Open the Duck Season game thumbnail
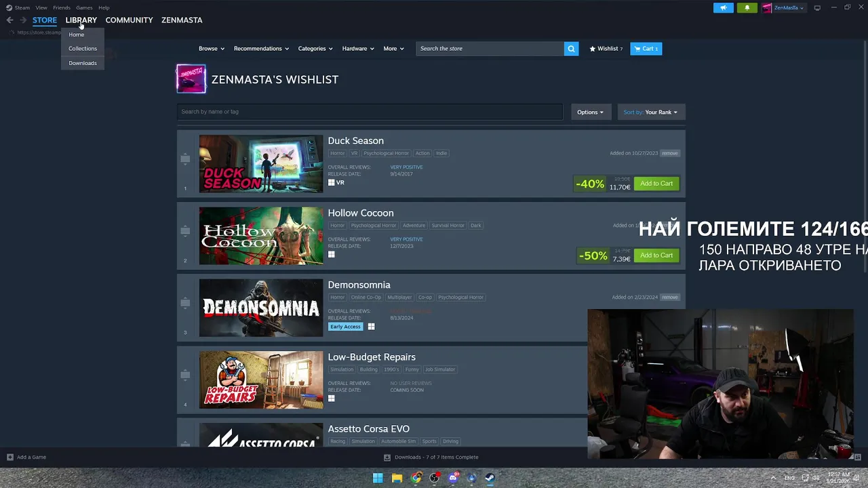The height and width of the screenshot is (488, 868). [x=261, y=164]
